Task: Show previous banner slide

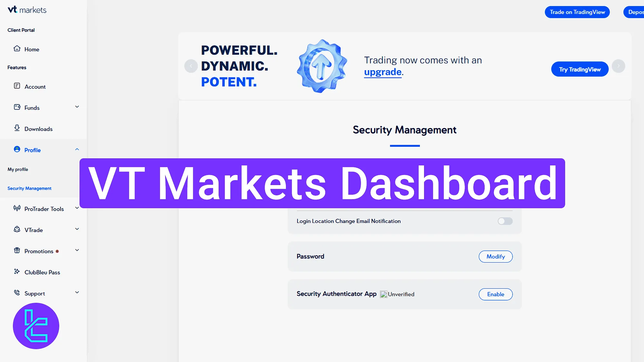Action: 191,66
